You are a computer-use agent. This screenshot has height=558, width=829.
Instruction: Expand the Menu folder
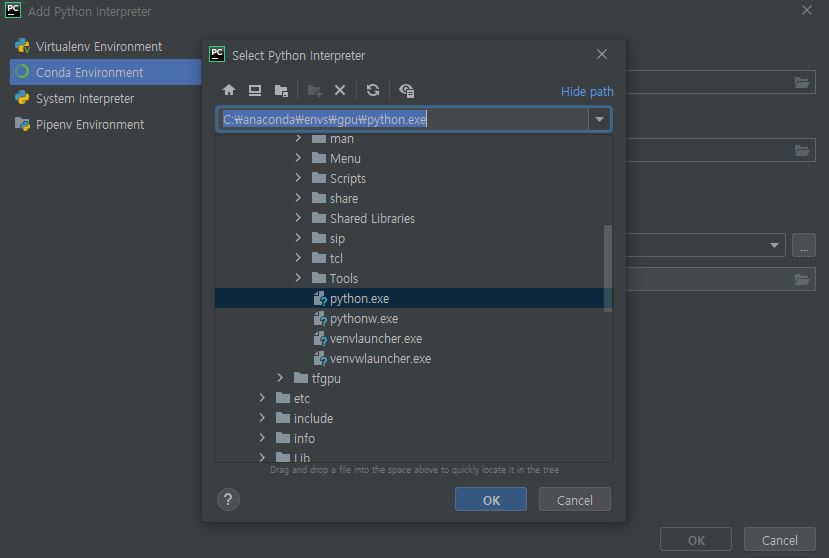click(x=298, y=158)
